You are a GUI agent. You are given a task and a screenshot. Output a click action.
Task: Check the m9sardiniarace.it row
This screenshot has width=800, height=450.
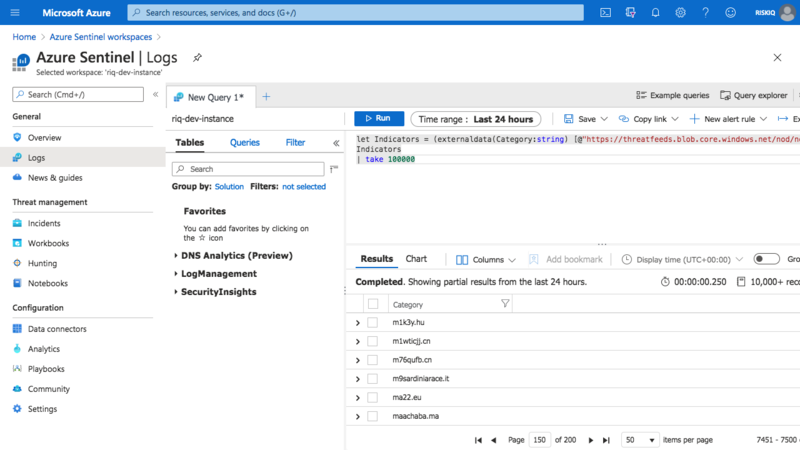372,379
